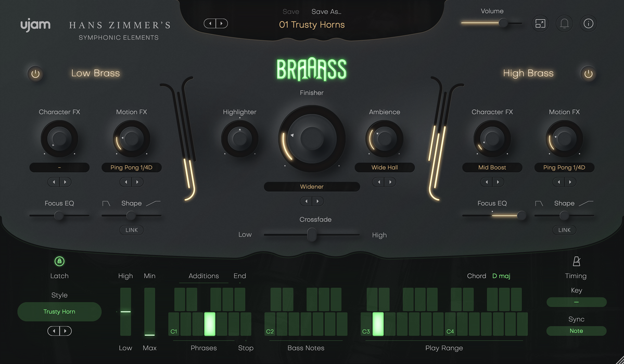Click Save As… button
Viewport: 624px width, 364px height.
click(x=326, y=12)
